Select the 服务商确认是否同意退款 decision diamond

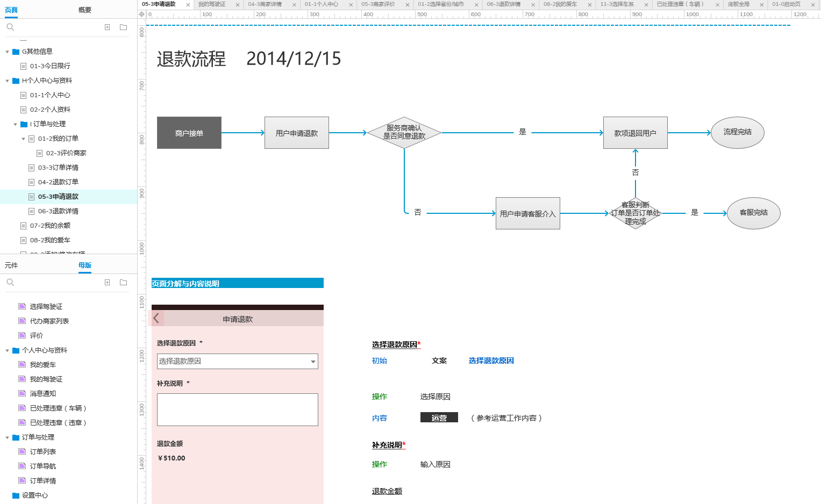[x=404, y=132]
